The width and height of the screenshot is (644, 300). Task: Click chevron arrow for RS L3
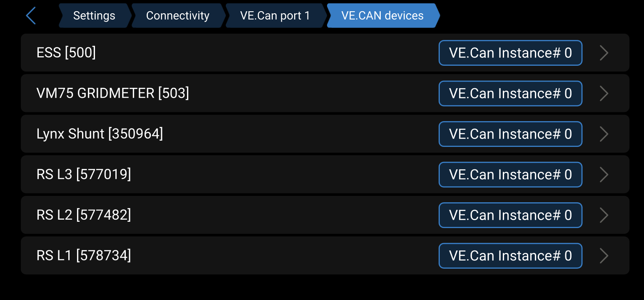point(604,175)
